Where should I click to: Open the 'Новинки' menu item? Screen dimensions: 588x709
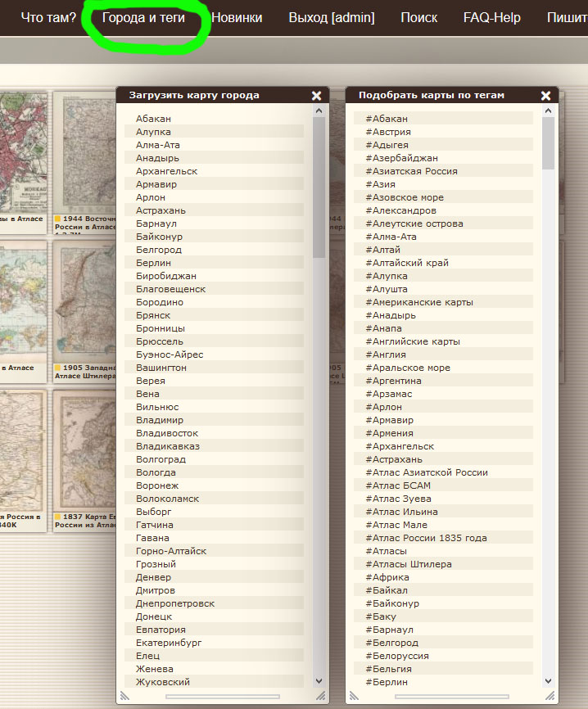click(x=237, y=17)
